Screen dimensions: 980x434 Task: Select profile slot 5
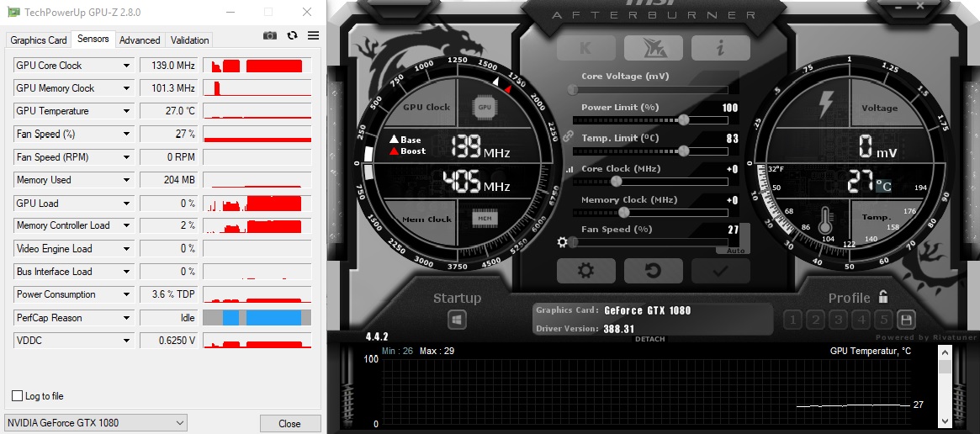(883, 320)
